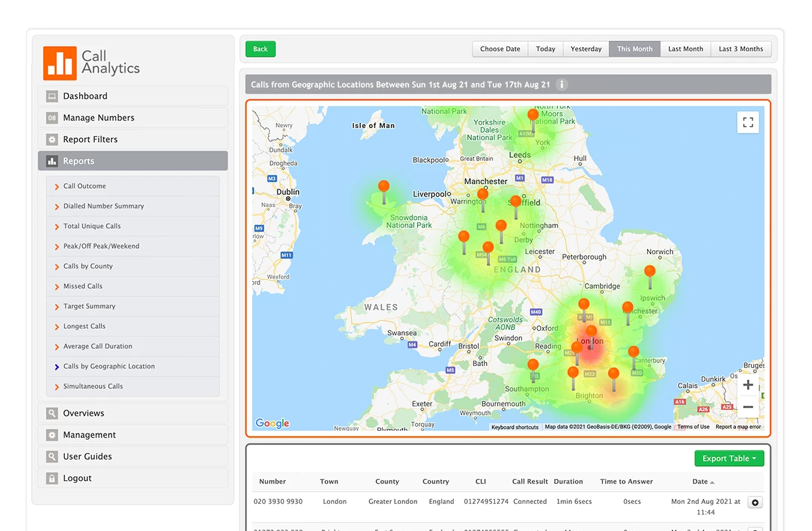
Task: Enable the This Month filter
Action: (634, 49)
